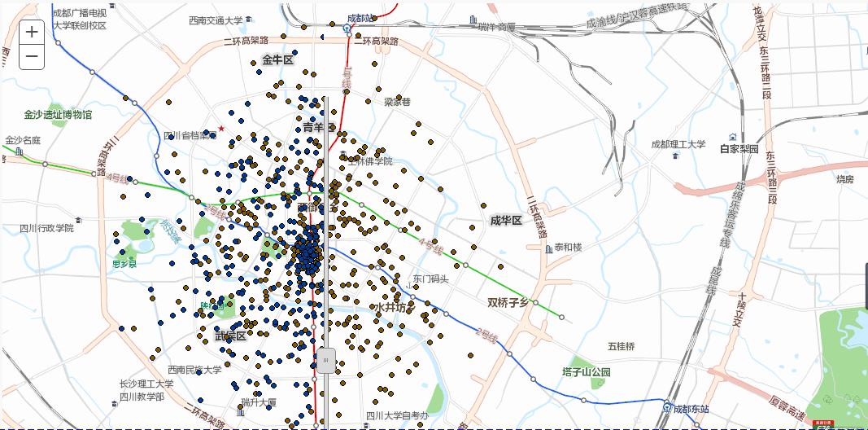
Task: Click the 武侯区 district label
Action: click(230, 336)
